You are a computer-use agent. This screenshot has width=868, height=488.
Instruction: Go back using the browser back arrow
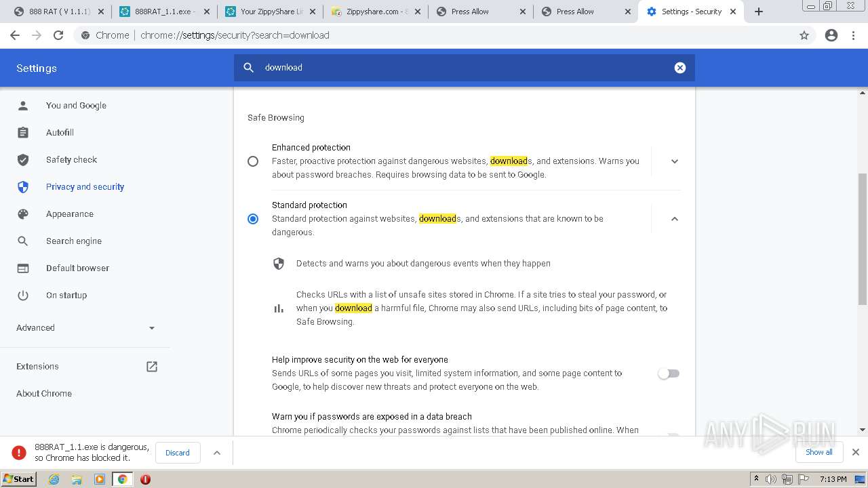tap(15, 35)
